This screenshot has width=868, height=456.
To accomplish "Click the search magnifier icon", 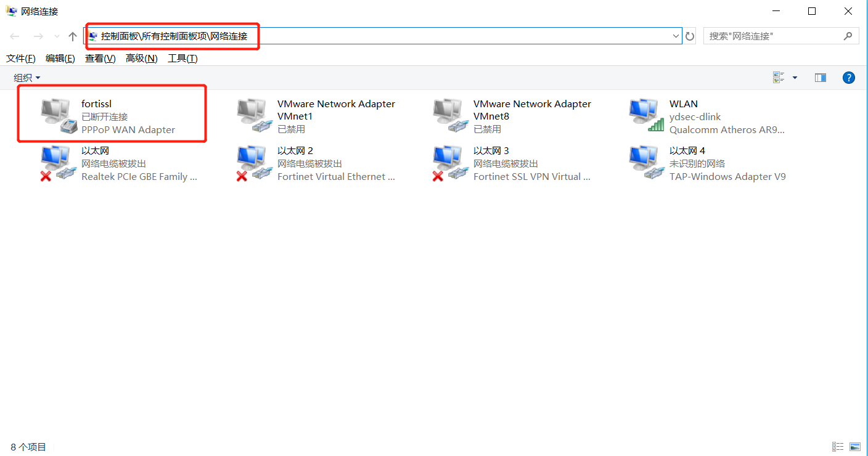I will (848, 36).
